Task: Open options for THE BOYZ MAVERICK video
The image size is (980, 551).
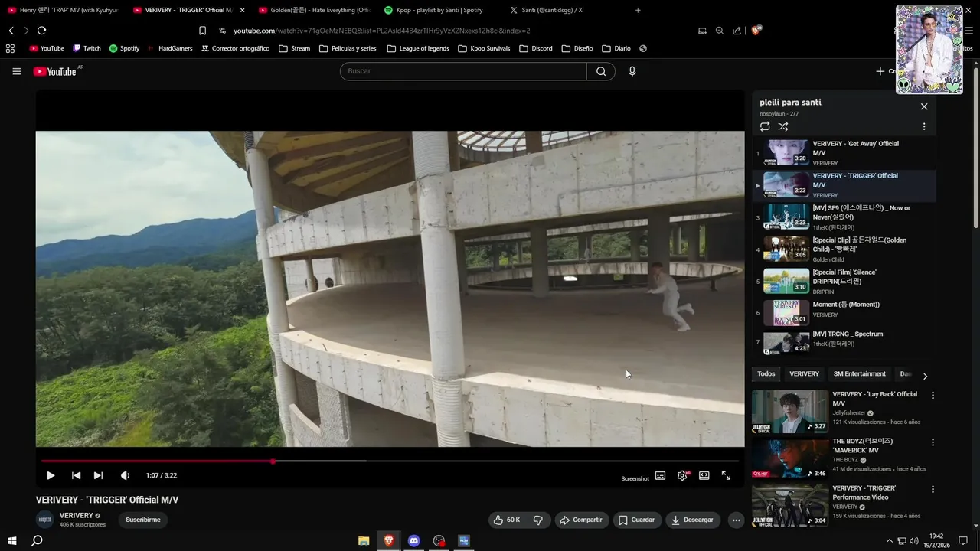Action: click(x=933, y=442)
